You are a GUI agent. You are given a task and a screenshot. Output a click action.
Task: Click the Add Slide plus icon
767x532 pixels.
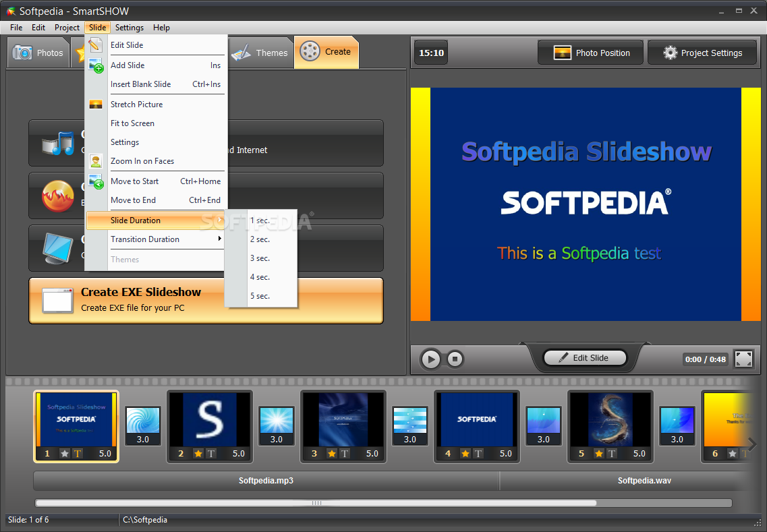pos(96,65)
